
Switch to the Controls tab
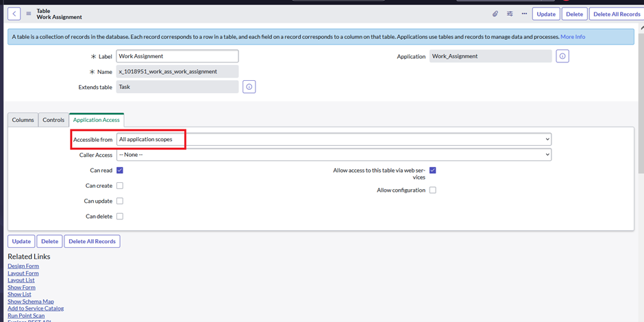53,120
